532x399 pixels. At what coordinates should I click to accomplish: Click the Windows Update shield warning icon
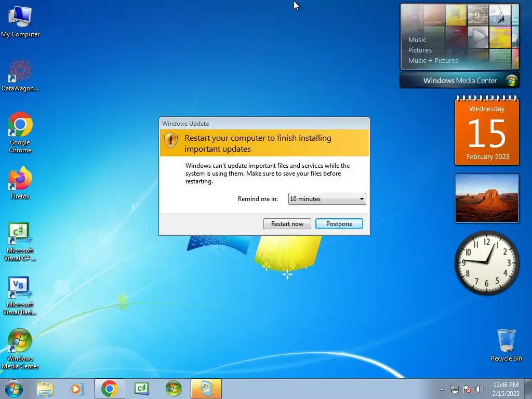coord(170,139)
